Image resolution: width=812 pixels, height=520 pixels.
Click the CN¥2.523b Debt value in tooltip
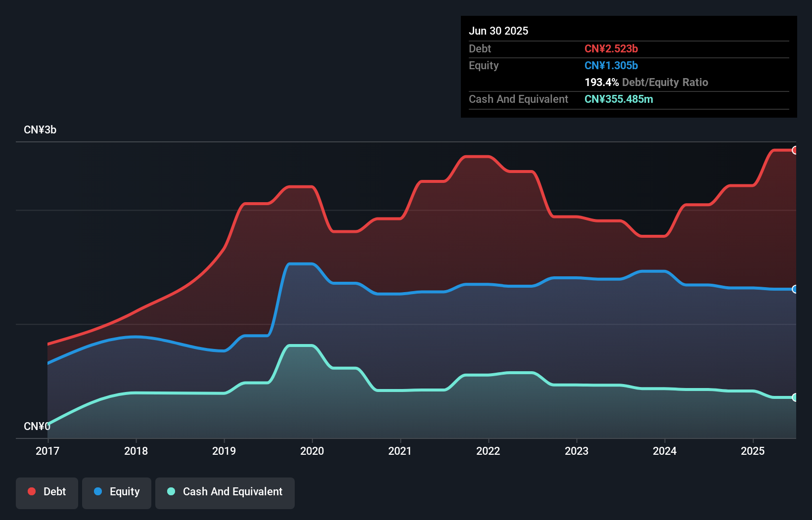(611, 48)
